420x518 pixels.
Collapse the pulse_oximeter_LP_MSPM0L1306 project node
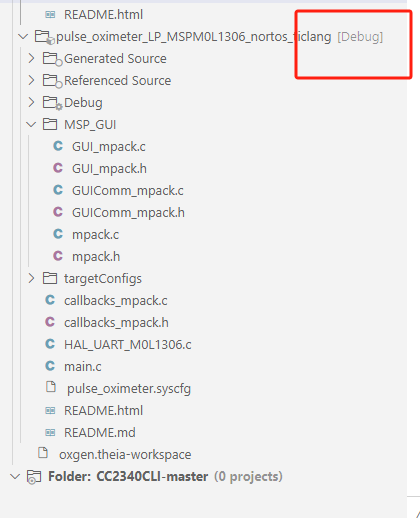point(23,36)
